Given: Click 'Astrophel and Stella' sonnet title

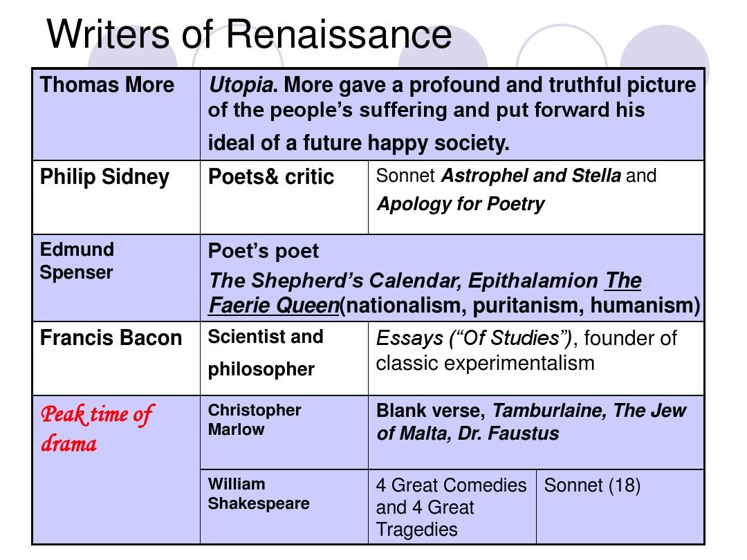Looking at the screenshot, I should (531, 176).
